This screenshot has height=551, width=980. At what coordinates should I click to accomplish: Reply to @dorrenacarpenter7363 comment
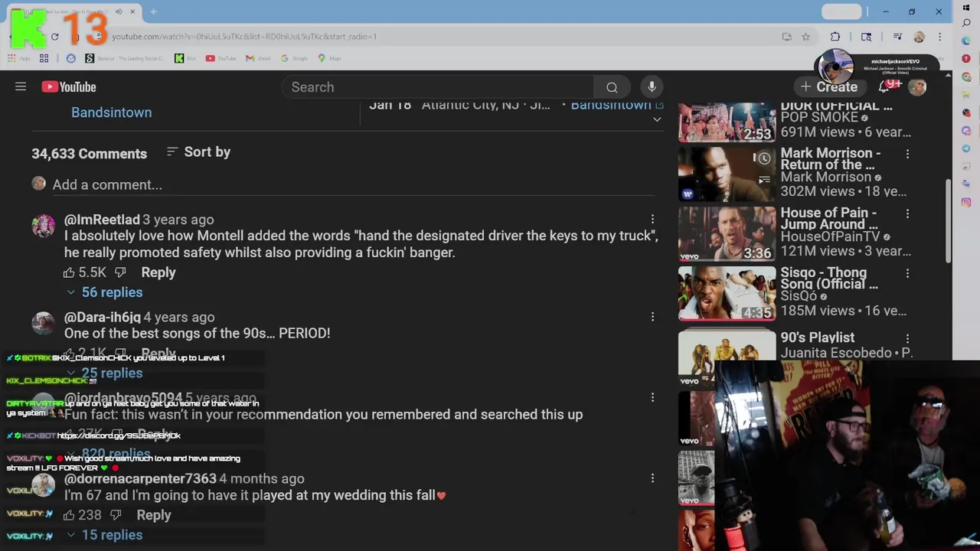pos(154,515)
